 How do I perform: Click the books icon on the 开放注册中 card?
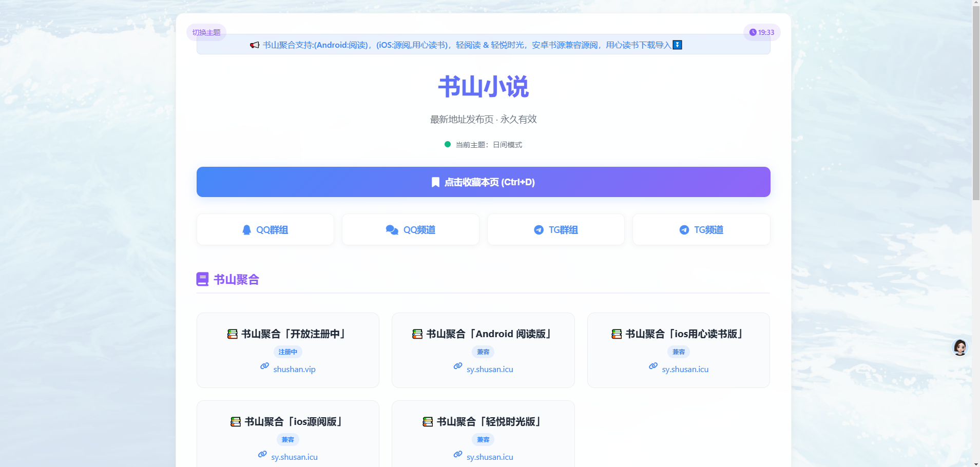click(233, 334)
